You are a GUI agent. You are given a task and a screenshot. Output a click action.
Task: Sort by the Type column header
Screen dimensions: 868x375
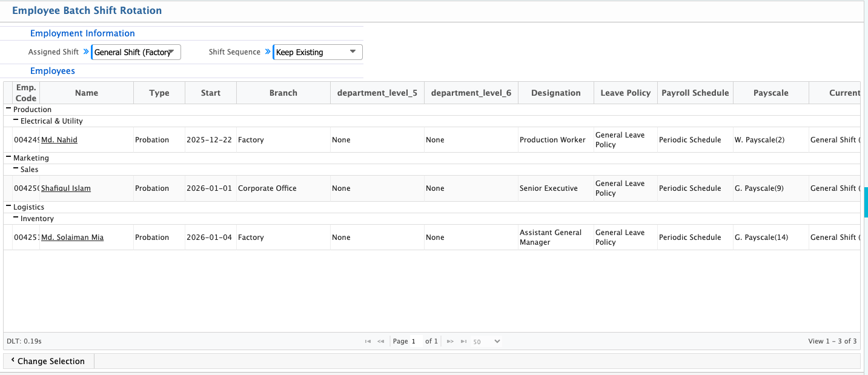coord(159,93)
